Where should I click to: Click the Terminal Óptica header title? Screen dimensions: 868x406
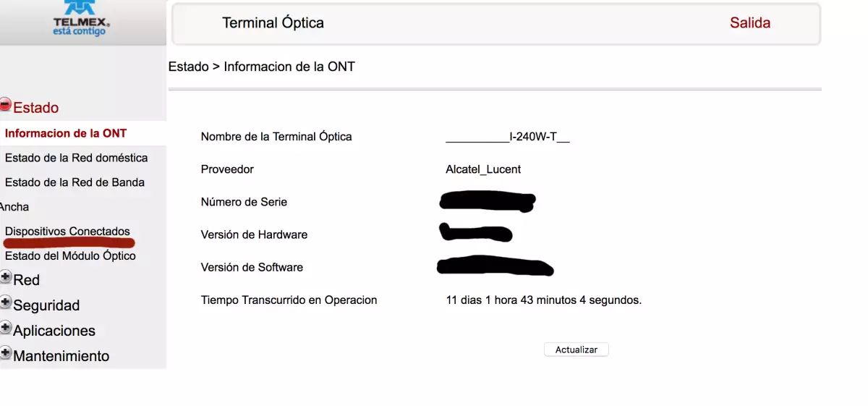click(273, 23)
